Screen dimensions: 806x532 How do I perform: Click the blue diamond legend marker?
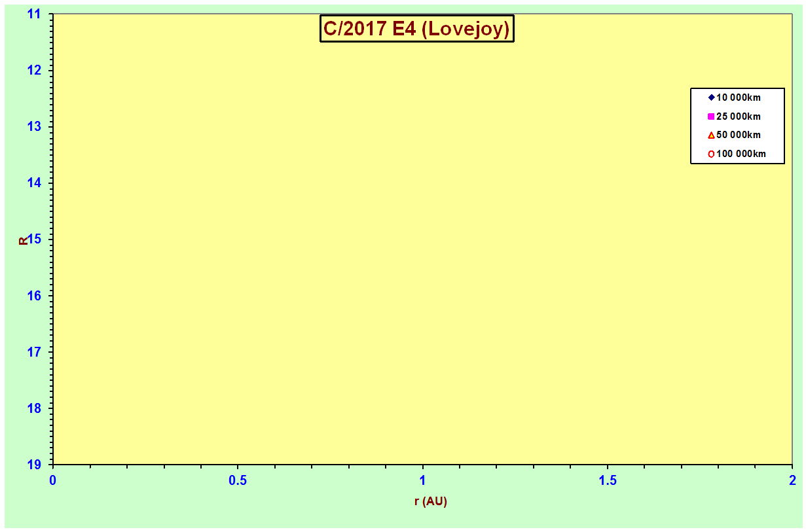click(x=711, y=98)
